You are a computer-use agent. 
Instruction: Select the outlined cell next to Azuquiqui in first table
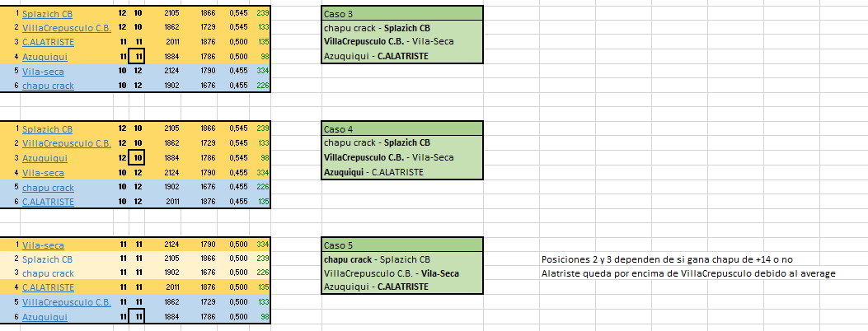click(x=137, y=56)
